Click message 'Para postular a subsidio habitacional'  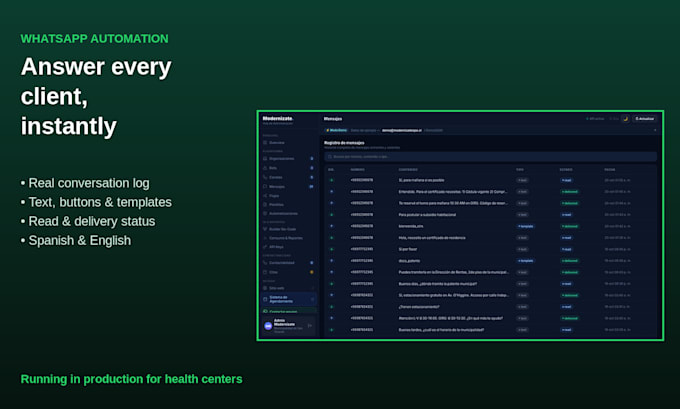pos(427,215)
